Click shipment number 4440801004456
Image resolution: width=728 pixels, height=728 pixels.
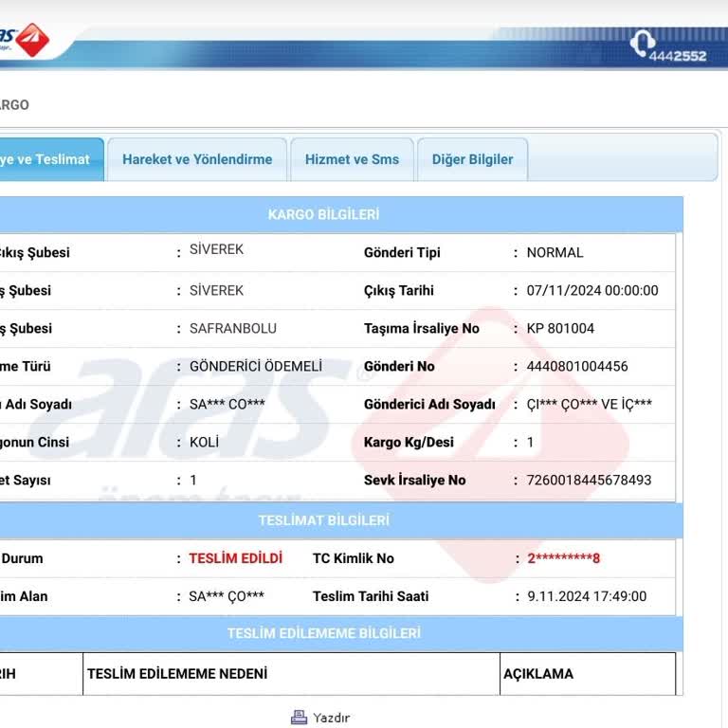click(577, 366)
